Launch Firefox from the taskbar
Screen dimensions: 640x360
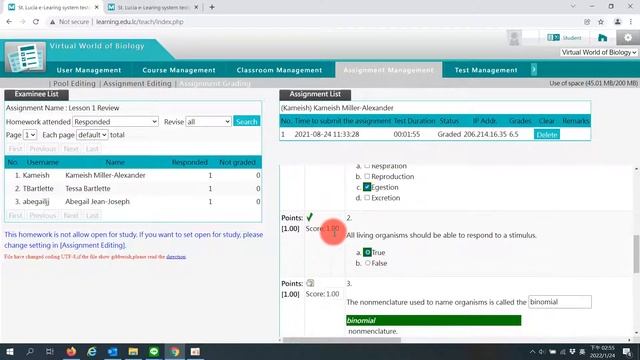(71, 351)
